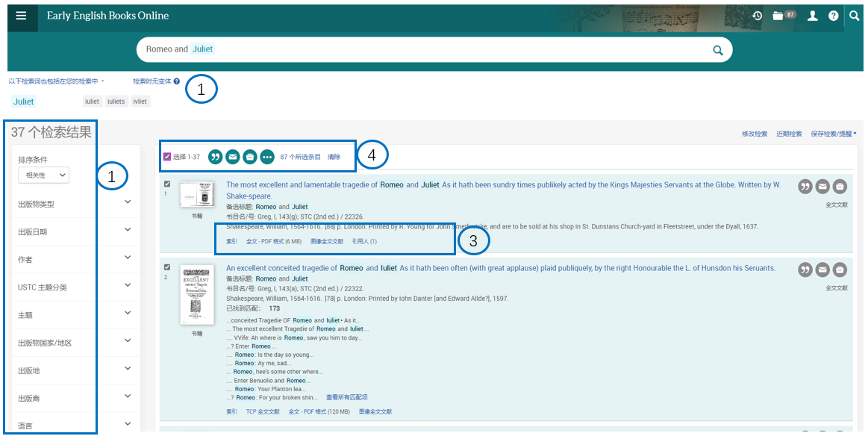The image size is (868, 439).
Task: Cite the first result dated 1637
Action: (x=805, y=187)
